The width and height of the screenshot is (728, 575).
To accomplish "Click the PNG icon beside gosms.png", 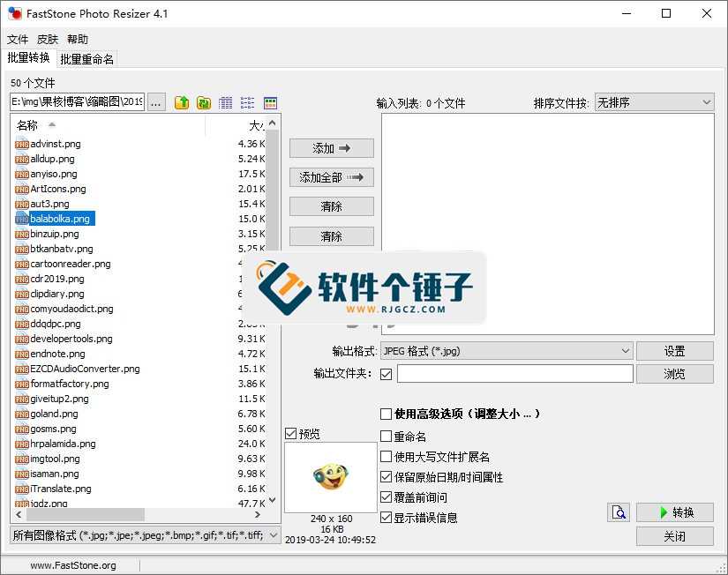I will 22,429.
